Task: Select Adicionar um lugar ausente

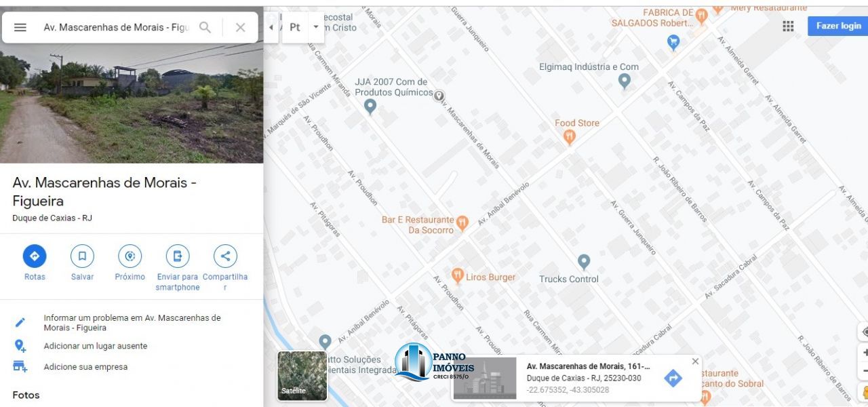Action: 95,346
